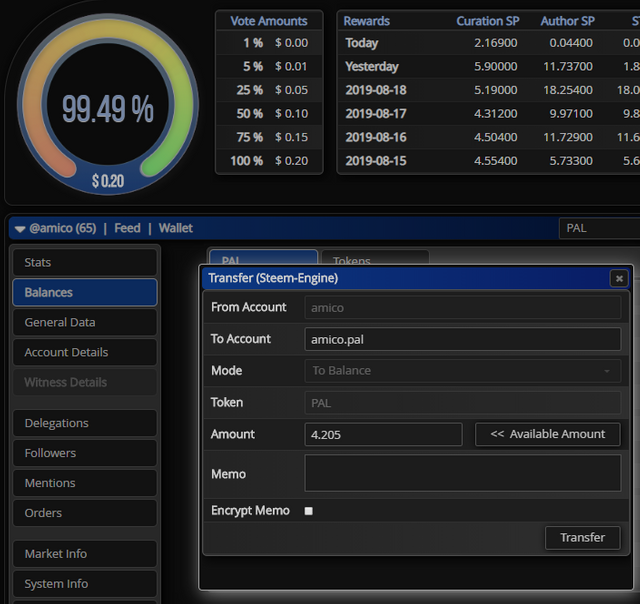Click the 2.16900 Curation SP value for Today
640x604 pixels.
click(x=496, y=43)
